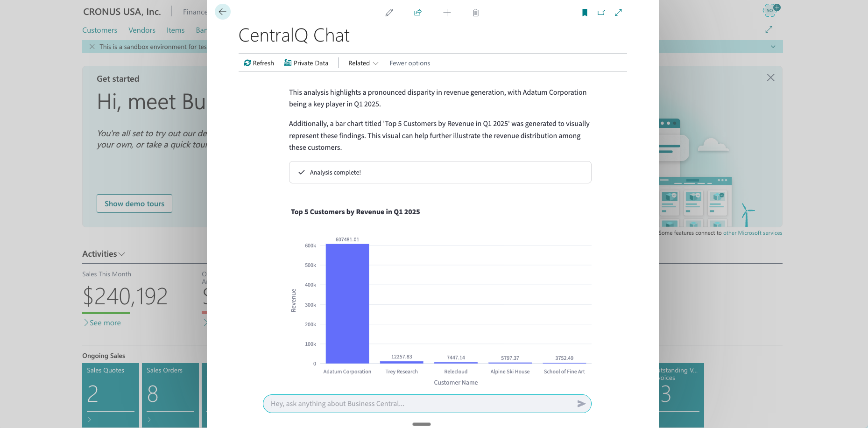Expand the chat page to full width
The height and width of the screenshot is (428, 868).
click(x=619, y=13)
